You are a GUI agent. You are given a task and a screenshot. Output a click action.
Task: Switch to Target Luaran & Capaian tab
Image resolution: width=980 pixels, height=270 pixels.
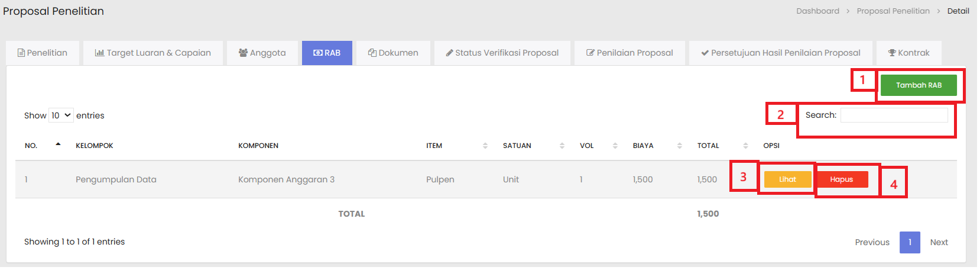tap(152, 53)
